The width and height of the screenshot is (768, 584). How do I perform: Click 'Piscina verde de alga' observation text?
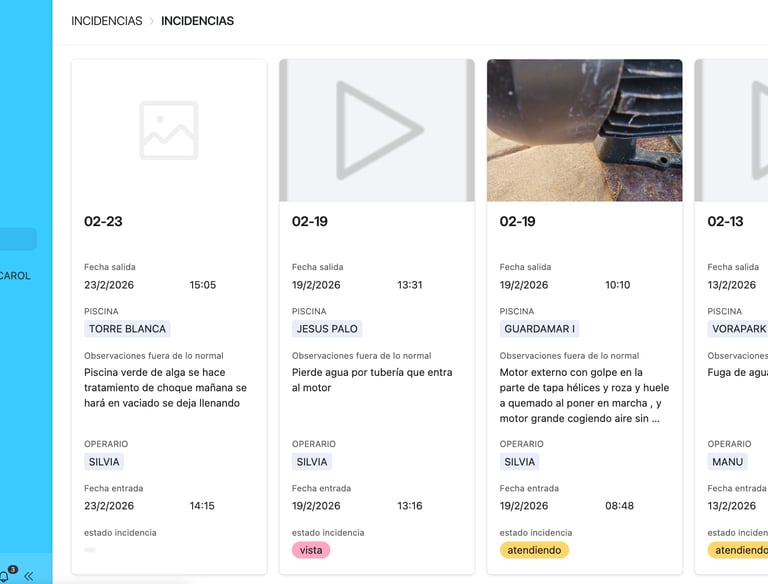[x=166, y=388]
